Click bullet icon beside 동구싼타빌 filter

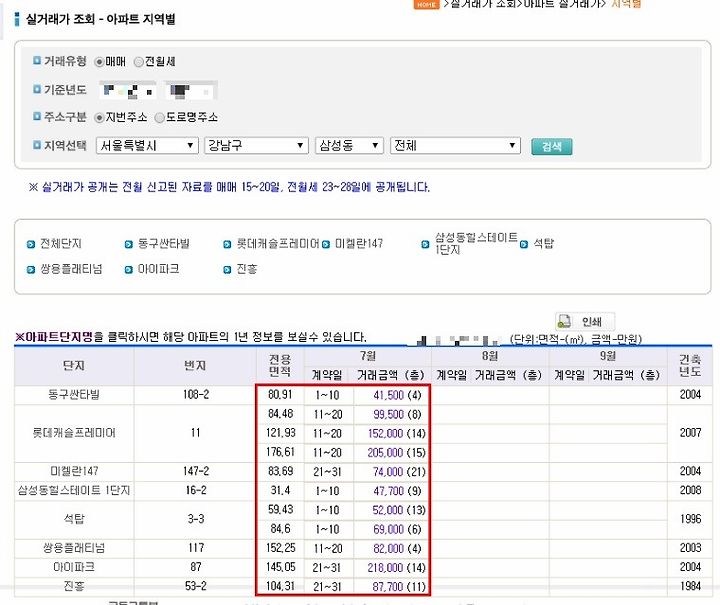tap(129, 245)
